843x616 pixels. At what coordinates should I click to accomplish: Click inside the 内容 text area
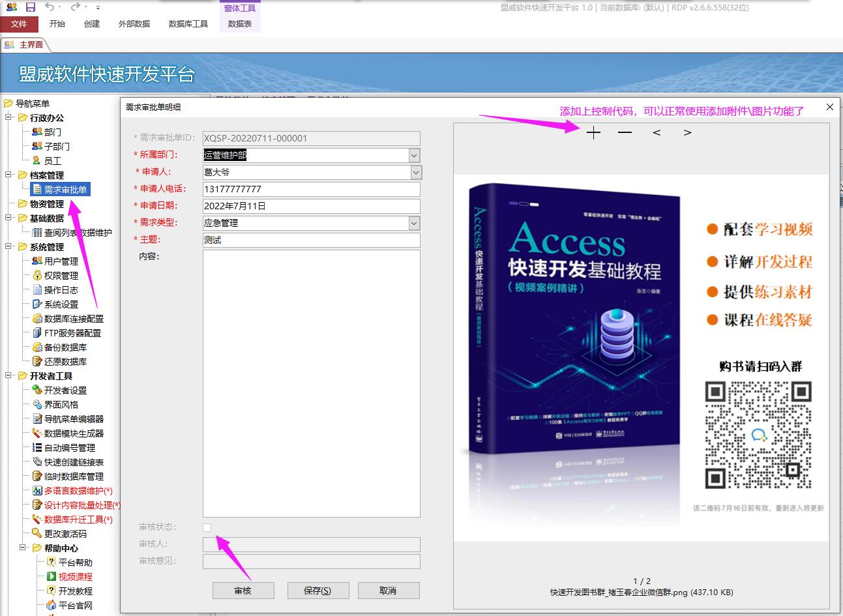(312, 383)
